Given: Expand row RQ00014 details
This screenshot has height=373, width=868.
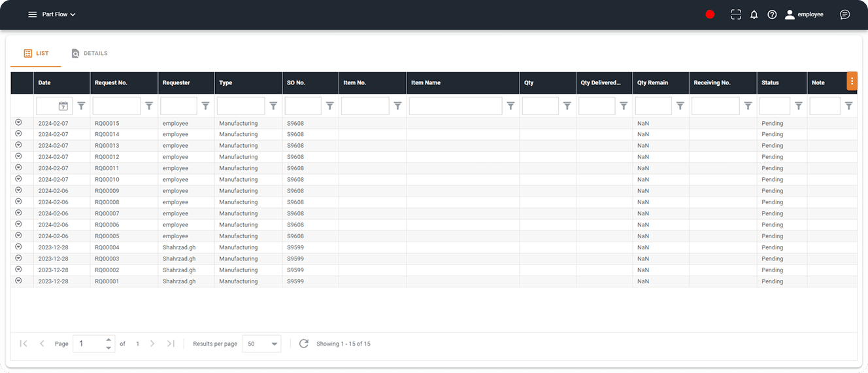Looking at the screenshot, I should (18, 133).
